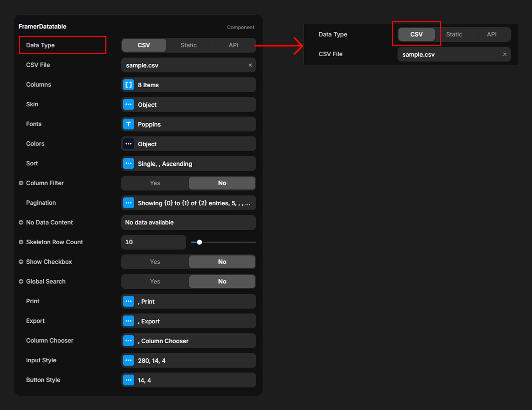The height and width of the screenshot is (410, 532).
Task: Click the CSV button in the zoomed preview
Action: [416, 34]
